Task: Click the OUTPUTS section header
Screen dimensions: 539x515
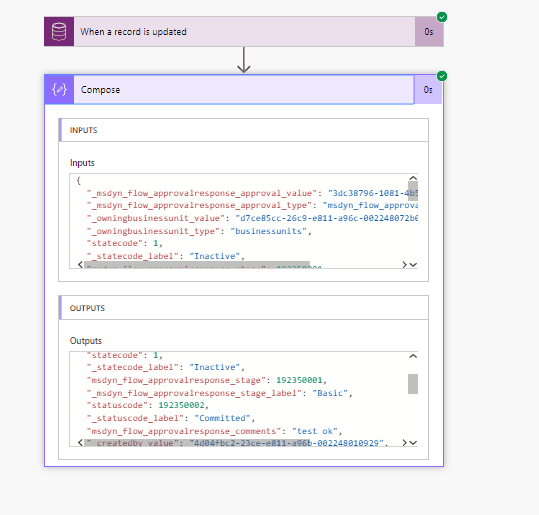Action: (x=244, y=308)
